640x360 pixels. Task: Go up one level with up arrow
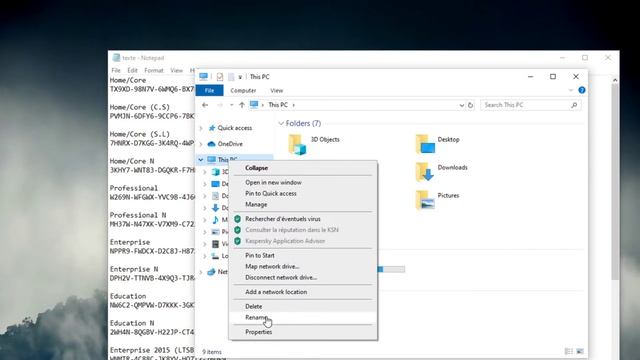pyautogui.click(x=242, y=105)
